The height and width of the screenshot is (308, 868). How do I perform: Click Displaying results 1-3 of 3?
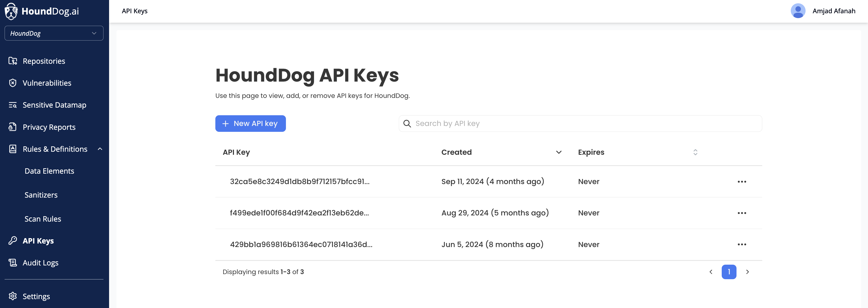tap(263, 272)
